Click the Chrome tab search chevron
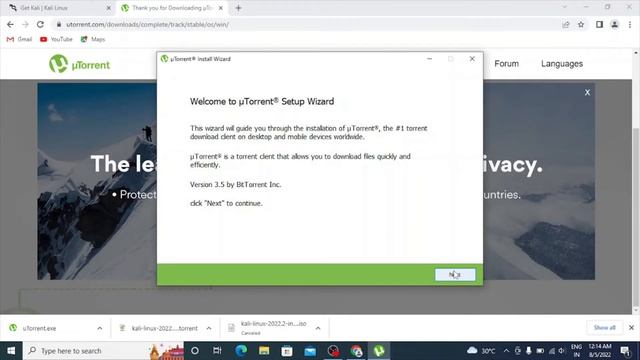 564,7
